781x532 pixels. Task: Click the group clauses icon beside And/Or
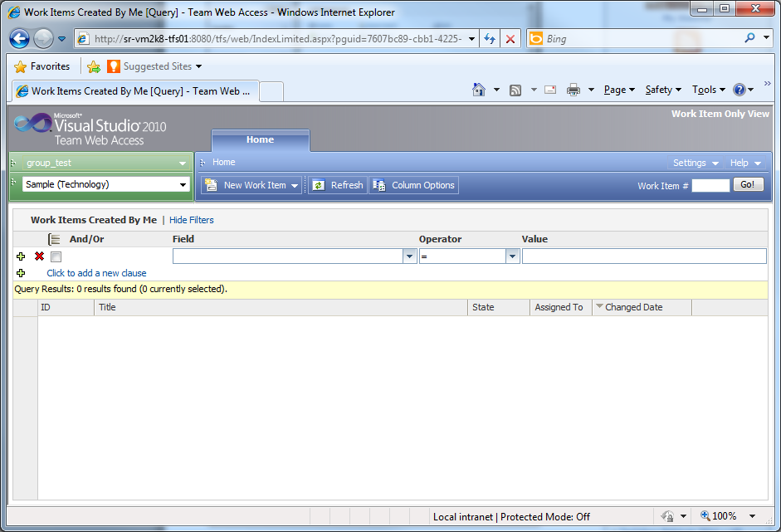click(54, 239)
